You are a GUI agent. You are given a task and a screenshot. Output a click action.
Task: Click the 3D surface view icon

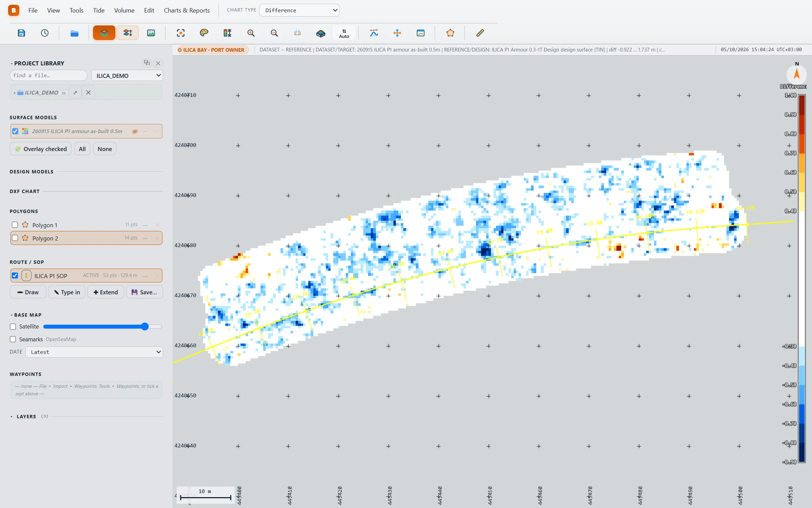321,33
